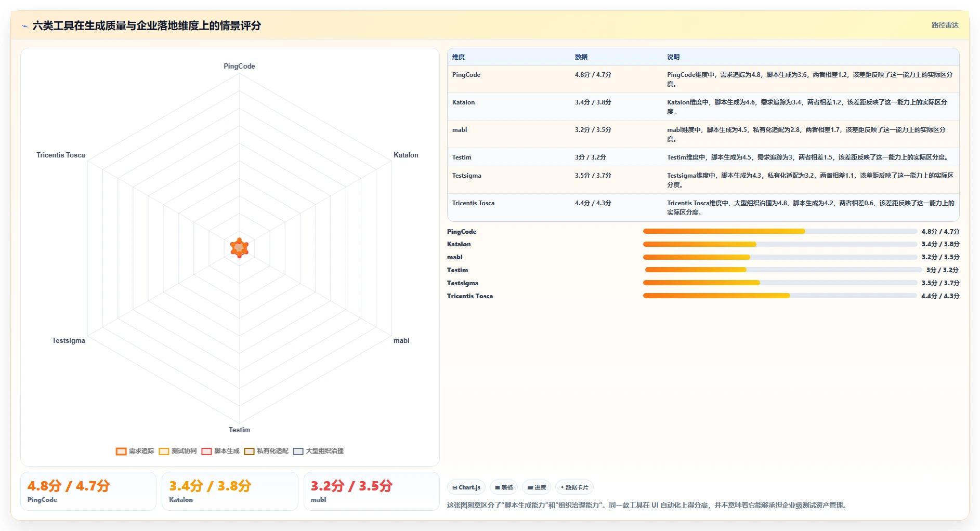The height and width of the screenshot is (531, 980).
Task: Click the mabl axis label on the radar
Action: (401, 340)
